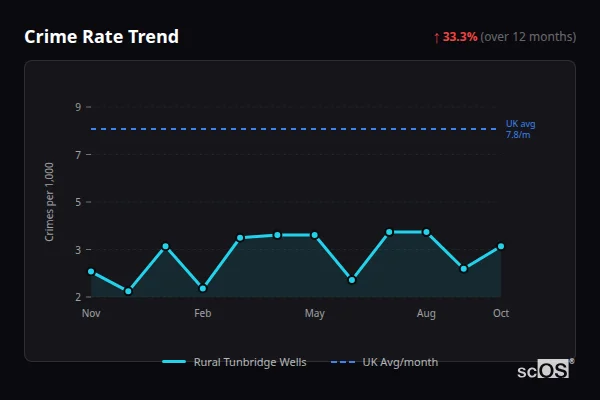The image size is (600, 400).
Task: Click the red upward arrow beside 33.3%
Action: 437,38
